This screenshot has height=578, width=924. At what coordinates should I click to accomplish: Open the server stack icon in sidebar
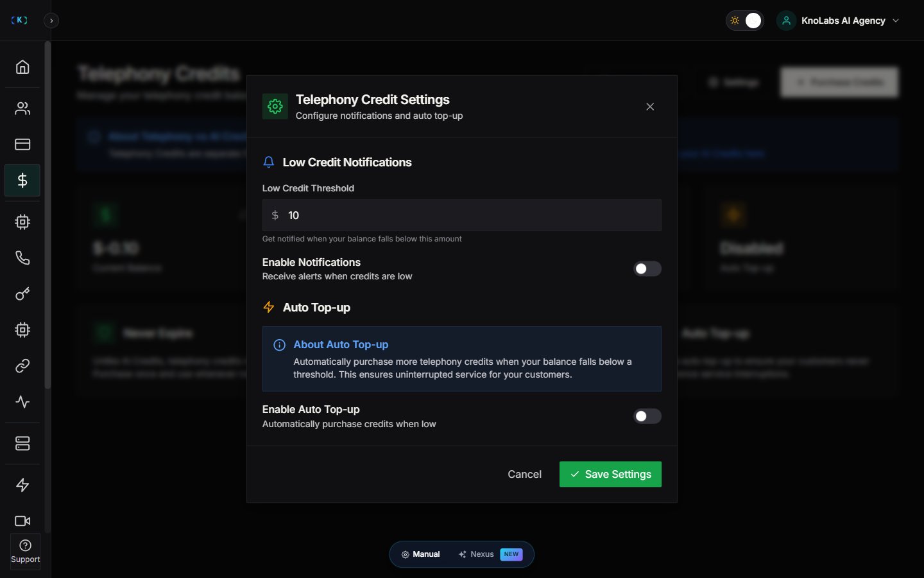(x=22, y=444)
